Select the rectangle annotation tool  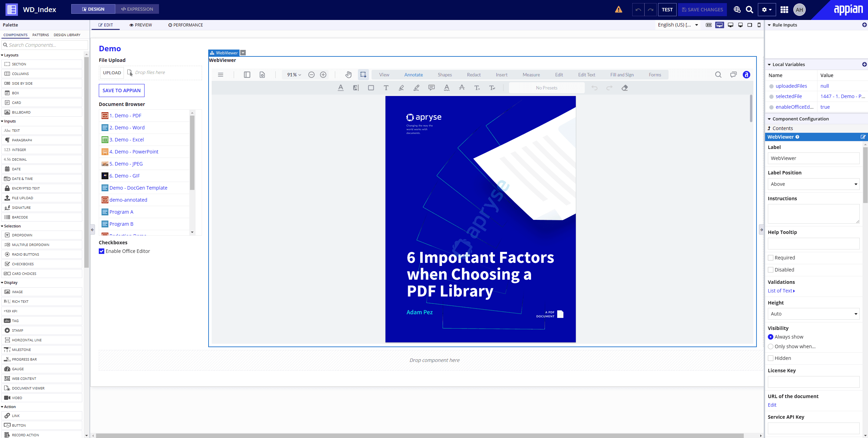pyautogui.click(x=371, y=88)
